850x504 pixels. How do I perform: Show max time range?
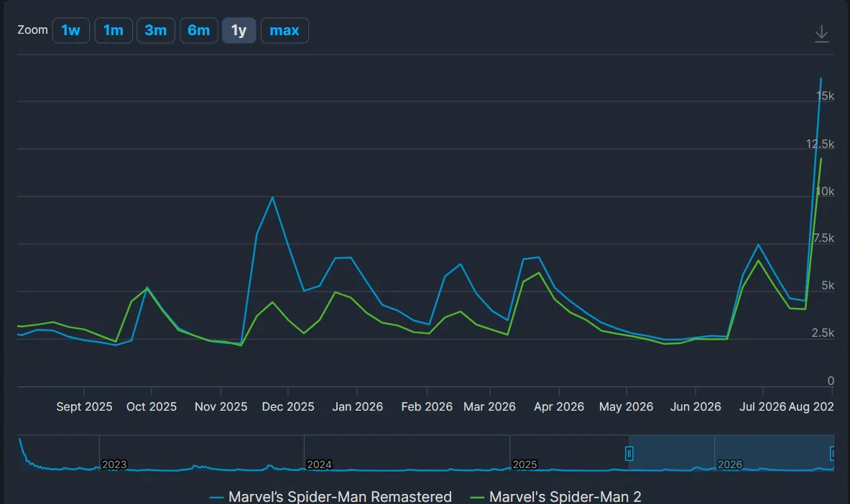coord(285,30)
